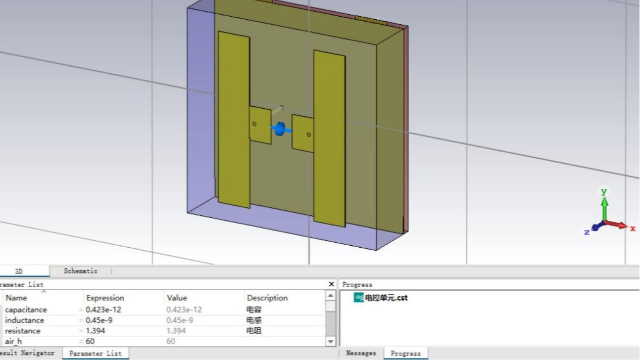Click the air_h value cell 60
The image size is (640, 360).
(171, 341)
